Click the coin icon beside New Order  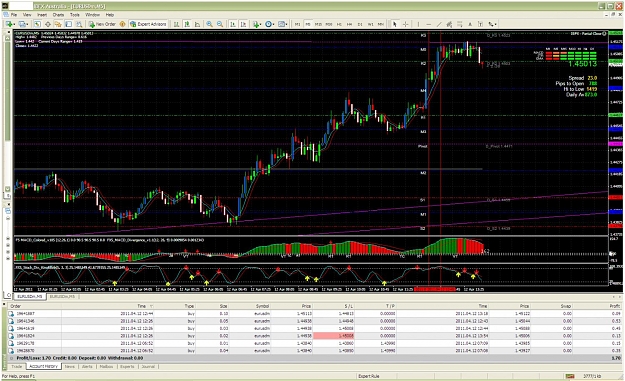(x=122, y=24)
